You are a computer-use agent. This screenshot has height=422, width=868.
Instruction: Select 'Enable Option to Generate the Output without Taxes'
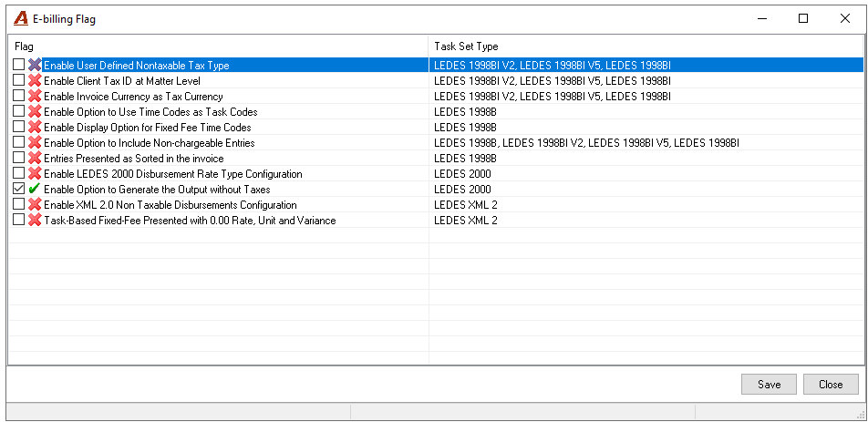pyautogui.click(x=157, y=190)
